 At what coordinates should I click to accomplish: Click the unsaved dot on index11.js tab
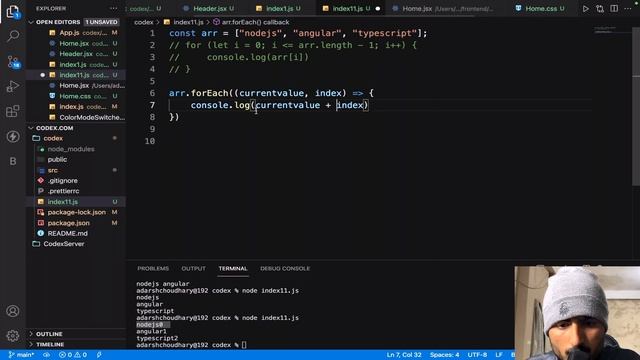click(378, 9)
